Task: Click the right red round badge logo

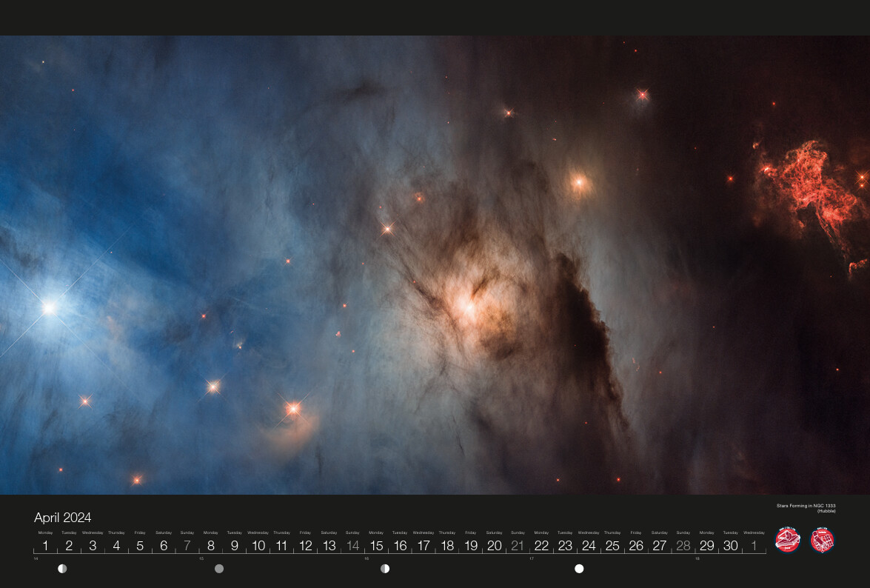Action: point(822,540)
